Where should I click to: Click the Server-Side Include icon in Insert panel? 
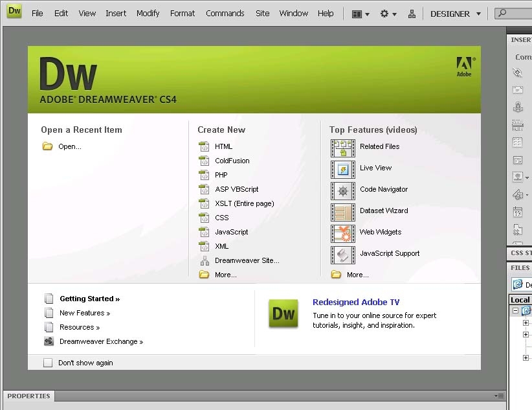point(517,230)
